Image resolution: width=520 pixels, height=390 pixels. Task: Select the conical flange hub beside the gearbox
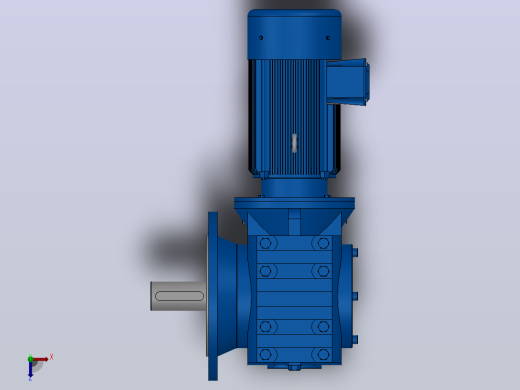tap(227, 296)
